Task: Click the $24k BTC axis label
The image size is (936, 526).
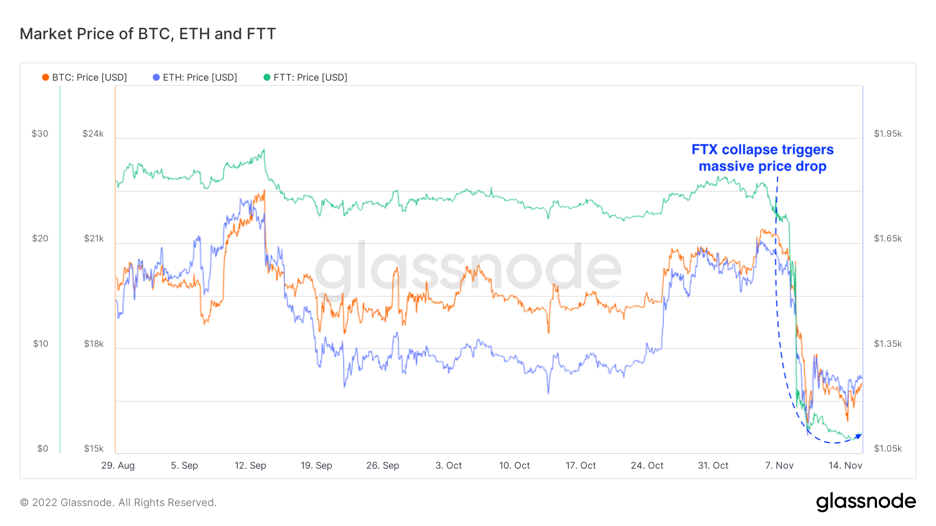Action: [93, 134]
